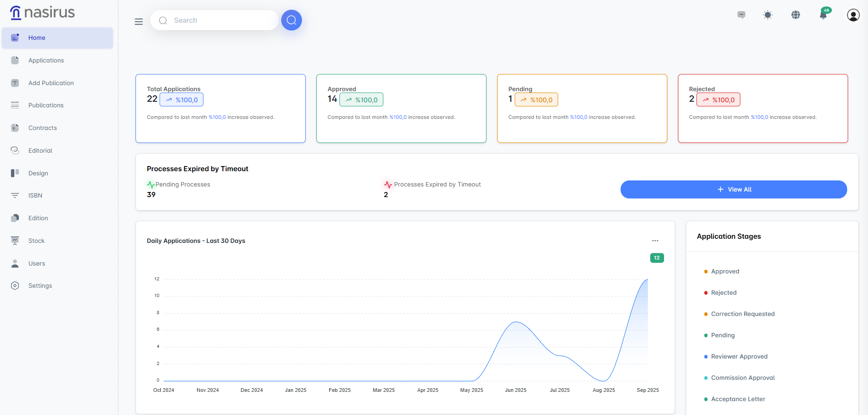Go to Applications in the sidebar
The height and width of the screenshot is (415, 868).
46,61
